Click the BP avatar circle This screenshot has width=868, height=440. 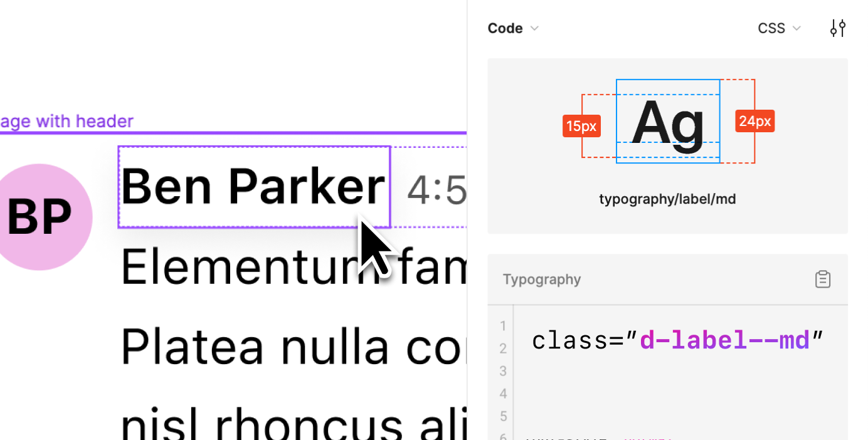[39, 217]
